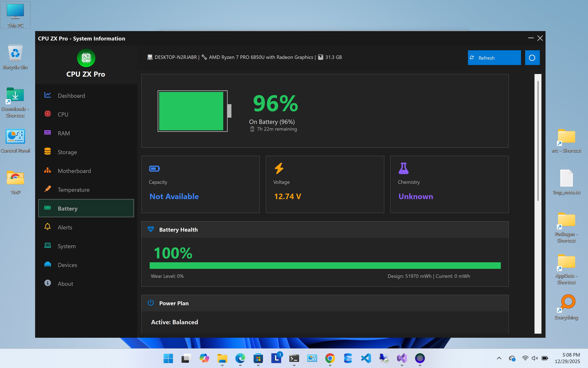The width and height of the screenshot is (588, 368).
Task: Click the 31.3 GB memory text
Action: (333, 57)
